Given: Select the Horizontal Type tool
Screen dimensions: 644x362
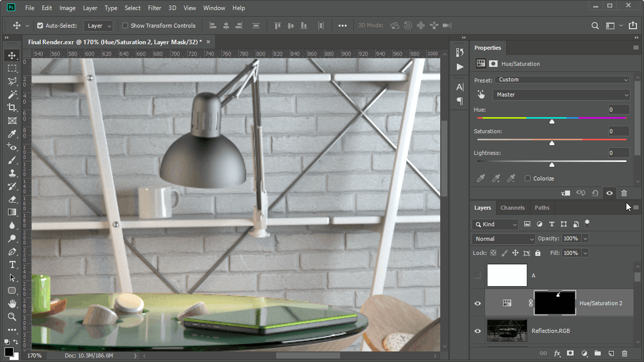Looking at the screenshot, I should coord(12,264).
